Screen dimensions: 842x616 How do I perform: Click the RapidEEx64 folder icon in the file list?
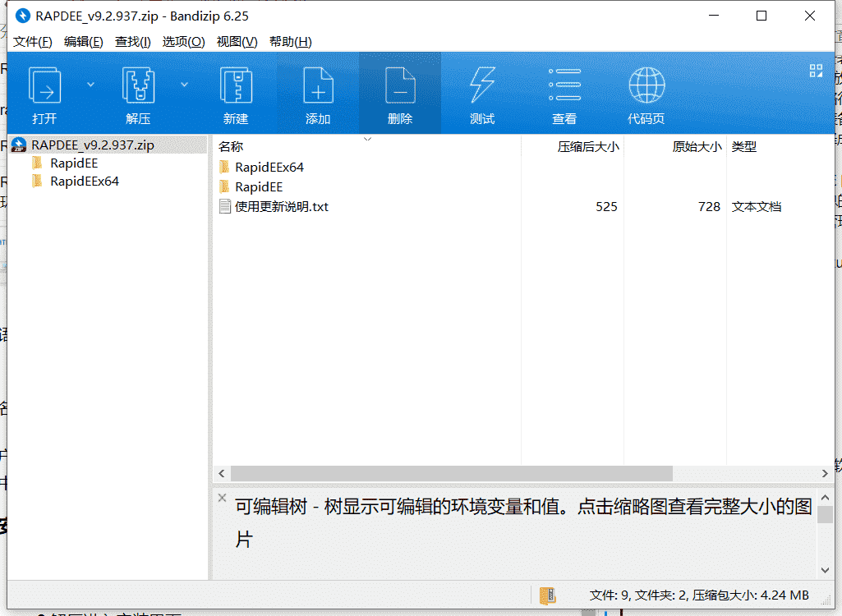(224, 167)
